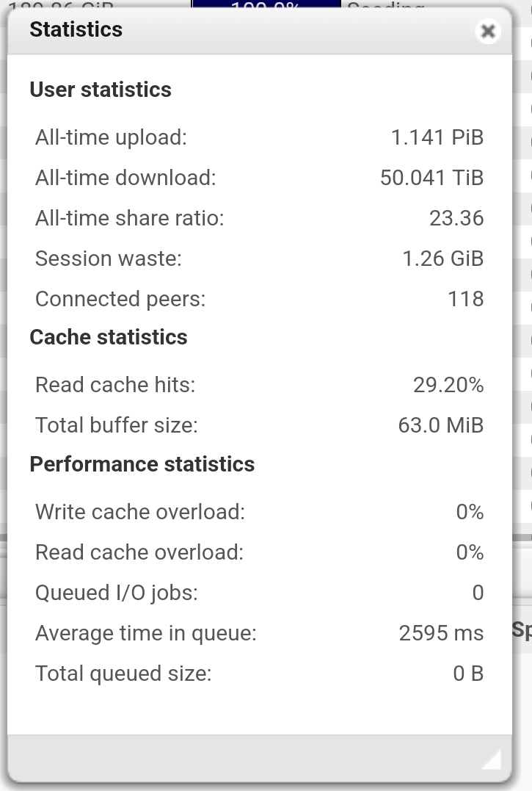Click the Performance statistics heading
Viewport: 532px width, 791px height.
pyautogui.click(x=142, y=464)
